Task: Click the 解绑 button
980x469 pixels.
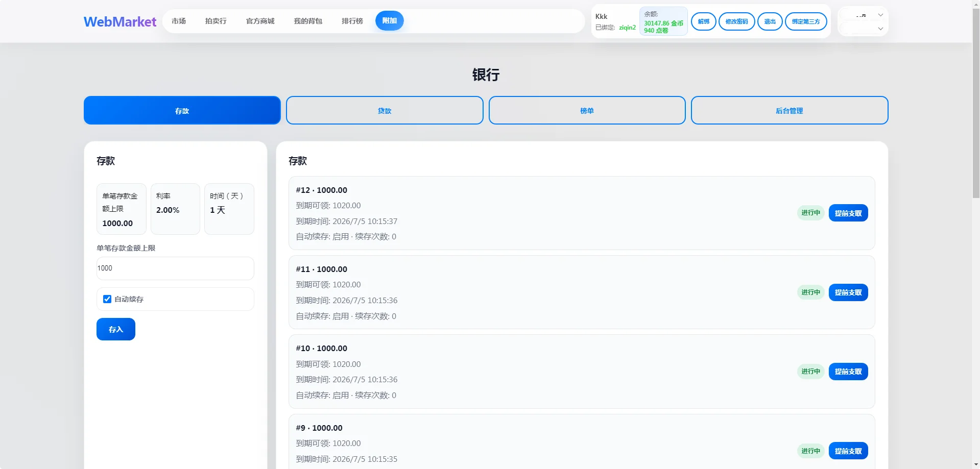Action: click(704, 21)
